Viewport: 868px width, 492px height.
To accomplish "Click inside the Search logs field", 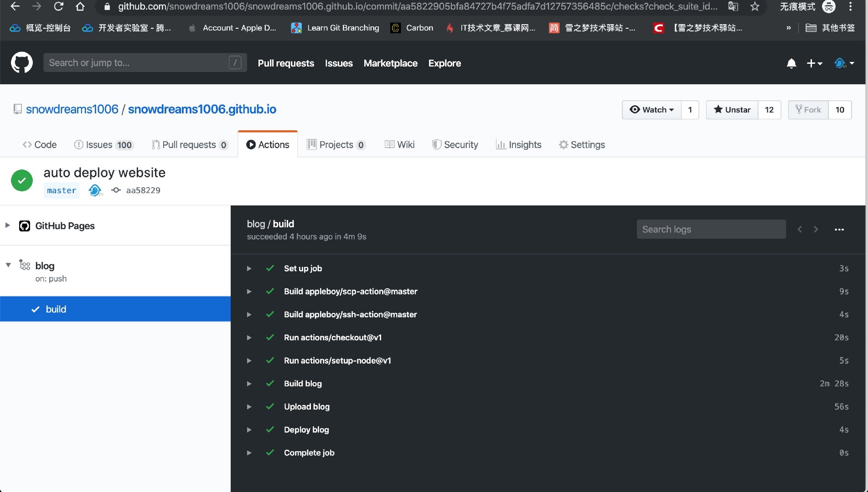I will tap(711, 229).
